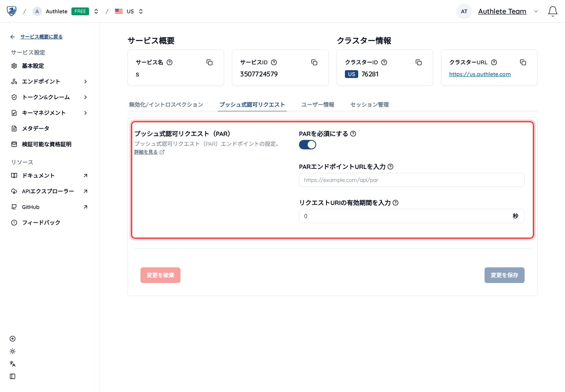Show help for サービス名
This screenshot has height=392, width=565.
[x=169, y=62]
